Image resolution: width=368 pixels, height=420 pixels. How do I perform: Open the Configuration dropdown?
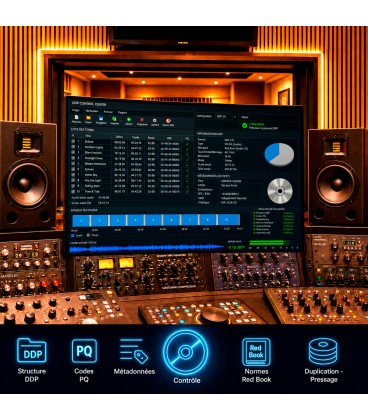point(227,116)
